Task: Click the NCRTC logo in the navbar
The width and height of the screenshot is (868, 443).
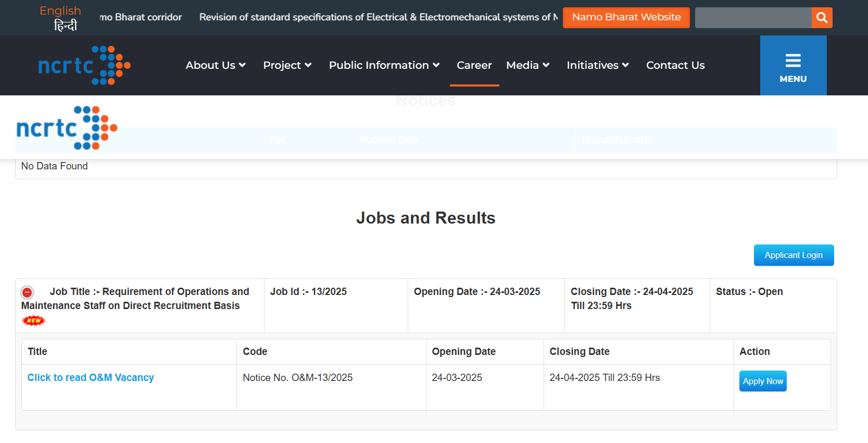Action: (84, 66)
